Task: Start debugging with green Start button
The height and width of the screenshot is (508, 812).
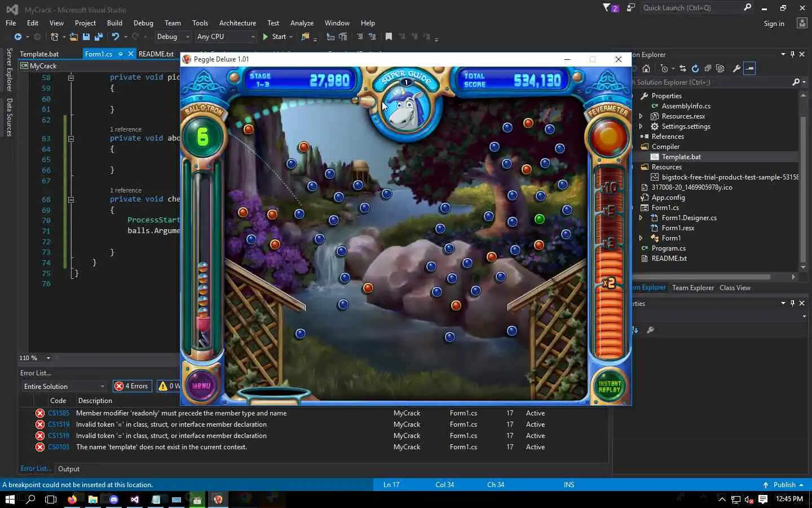Action: point(274,37)
